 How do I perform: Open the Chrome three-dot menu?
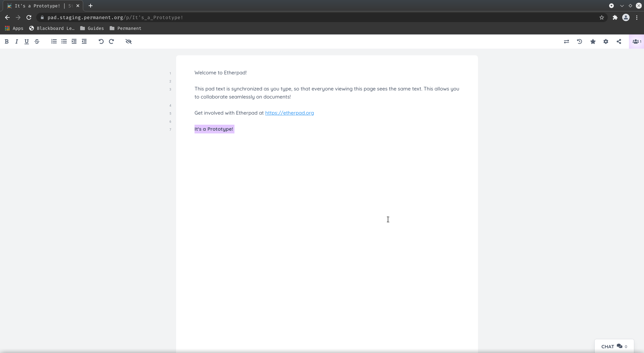tap(637, 17)
